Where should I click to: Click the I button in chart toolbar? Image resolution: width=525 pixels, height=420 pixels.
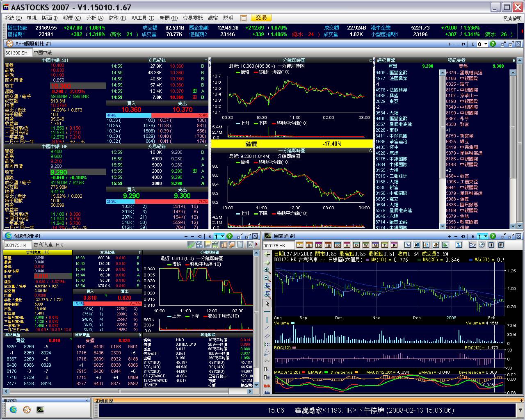(x=491, y=245)
